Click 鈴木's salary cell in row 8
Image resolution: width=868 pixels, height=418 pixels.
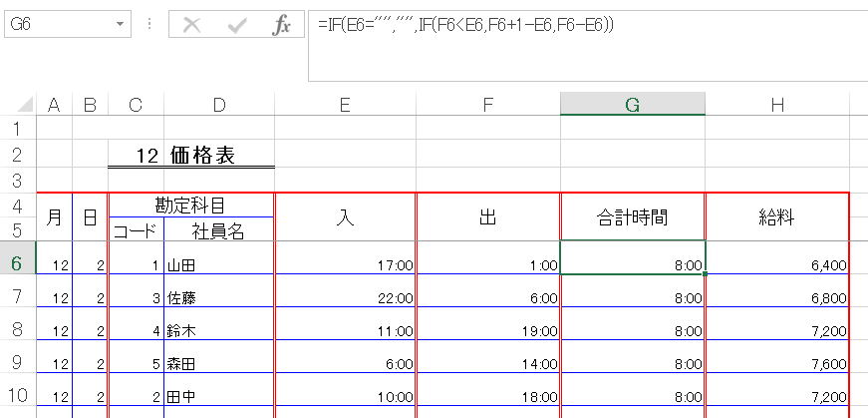click(777, 324)
